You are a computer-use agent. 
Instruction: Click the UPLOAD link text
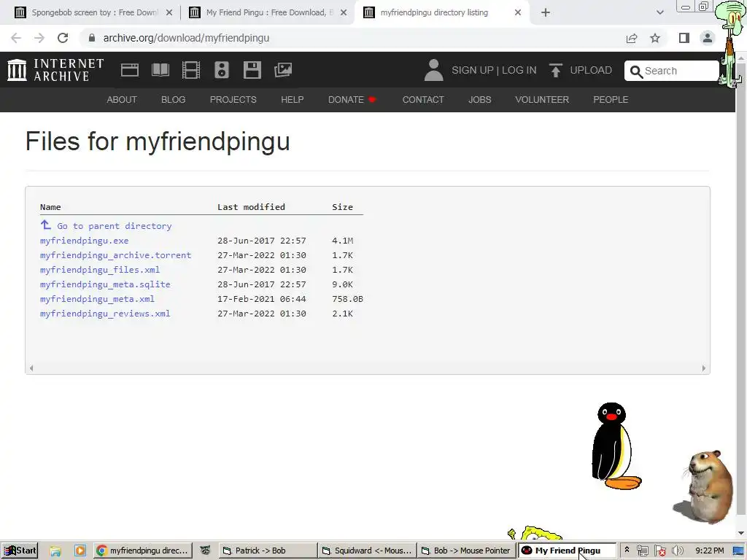591,70
